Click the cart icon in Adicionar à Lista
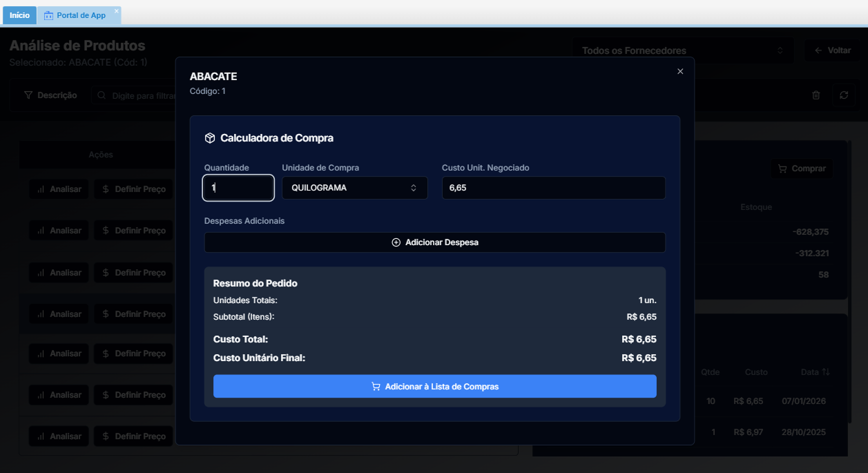 [376, 387]
